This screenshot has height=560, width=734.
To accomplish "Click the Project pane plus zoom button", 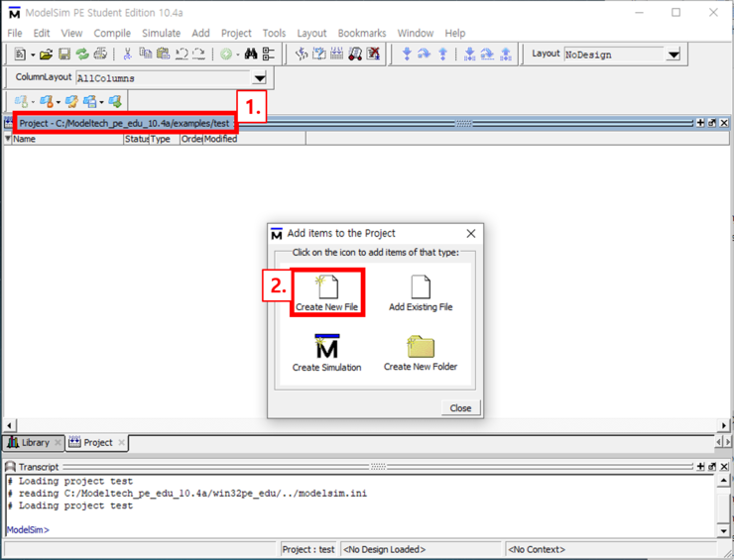I will [x=700, y=123].
